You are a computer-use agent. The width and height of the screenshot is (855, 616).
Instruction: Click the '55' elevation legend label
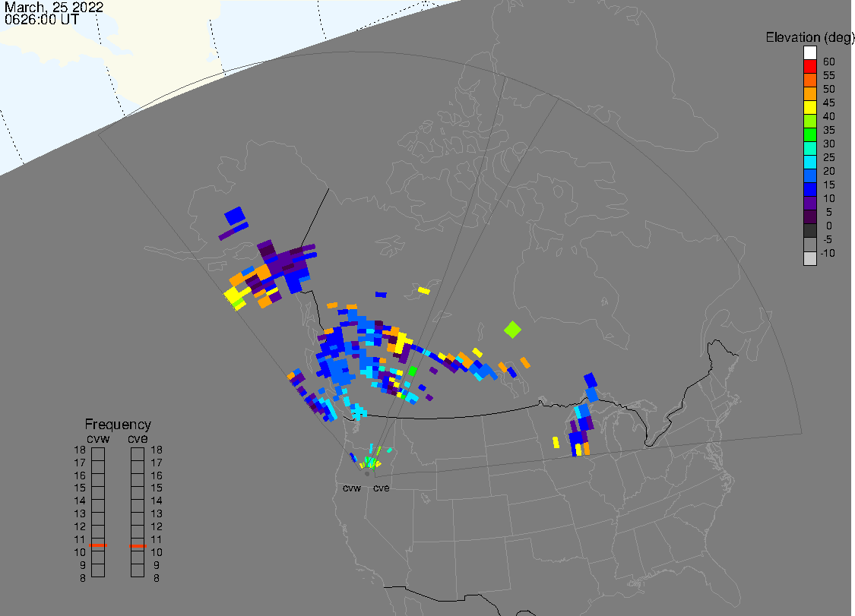point(829,75)
